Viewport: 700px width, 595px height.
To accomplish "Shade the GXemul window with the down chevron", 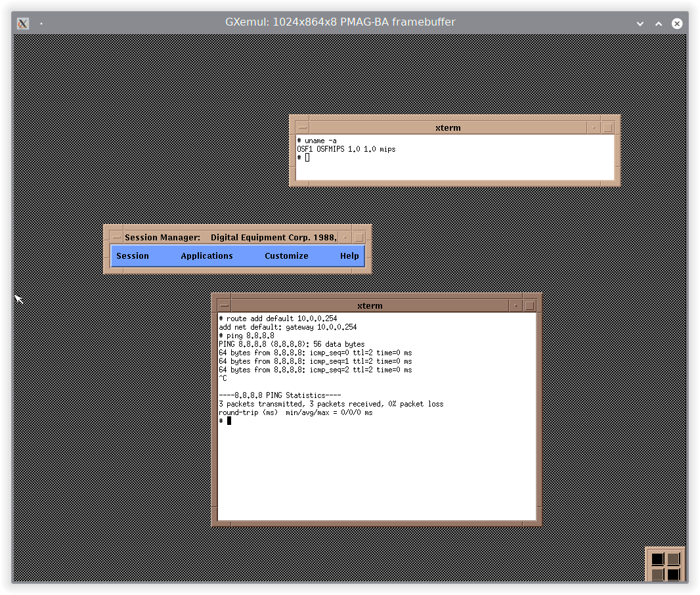I will point(640,24).
